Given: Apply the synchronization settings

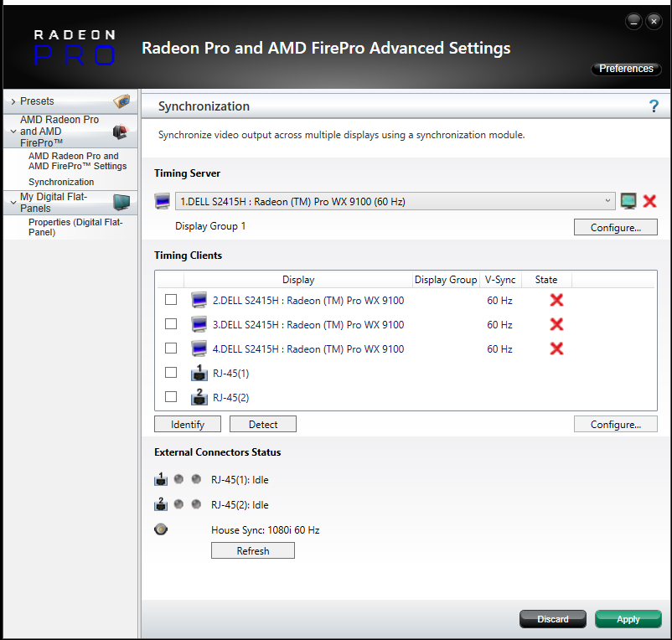Looking at the screenshot, I should pos(628,619).
